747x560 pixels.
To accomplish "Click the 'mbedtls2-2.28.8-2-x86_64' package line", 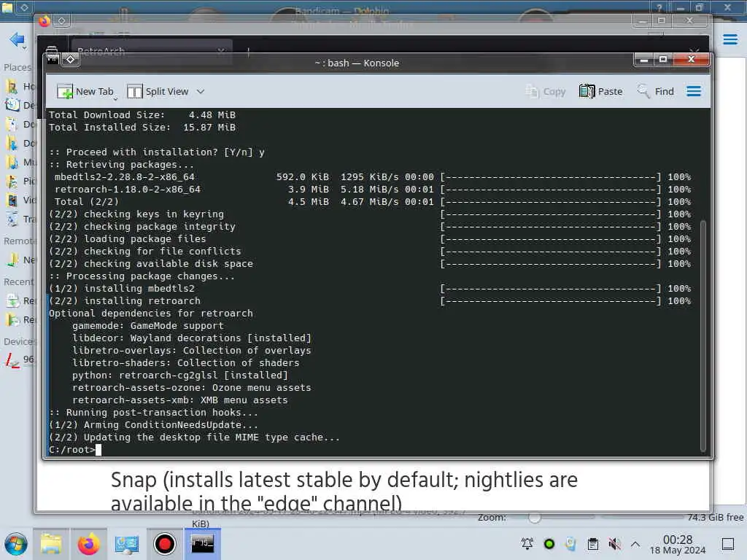I will [x=124, y=176].
